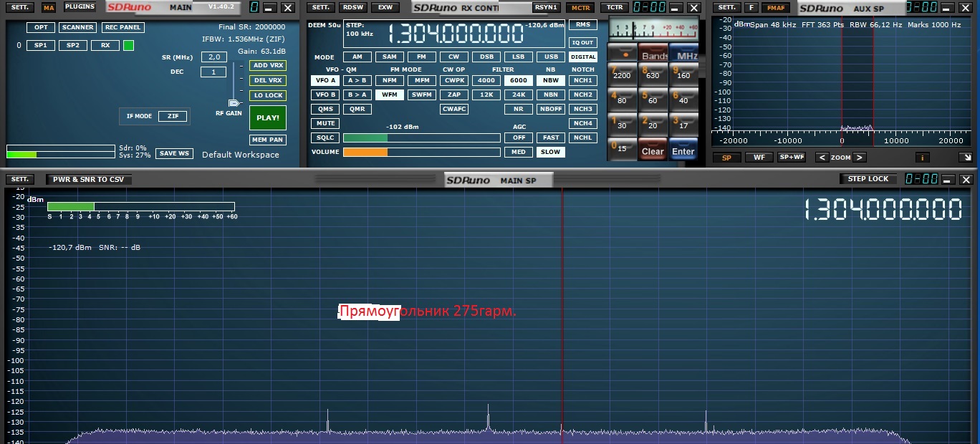Click the PLAY! button
Image resolution: width=980 pixels, height=444 pixels.
pyautogui.click(x=268, y=117)
